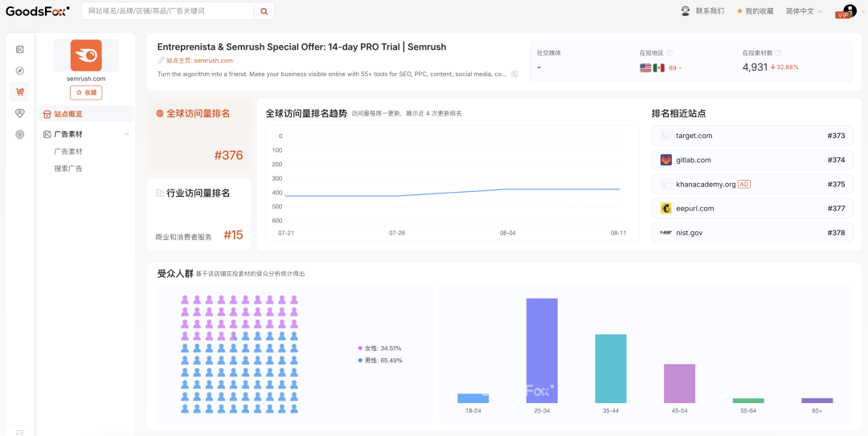Click the AD badge on khanacademy.org
This screenshot has height=436, width=868.
[x=744, y=184]
